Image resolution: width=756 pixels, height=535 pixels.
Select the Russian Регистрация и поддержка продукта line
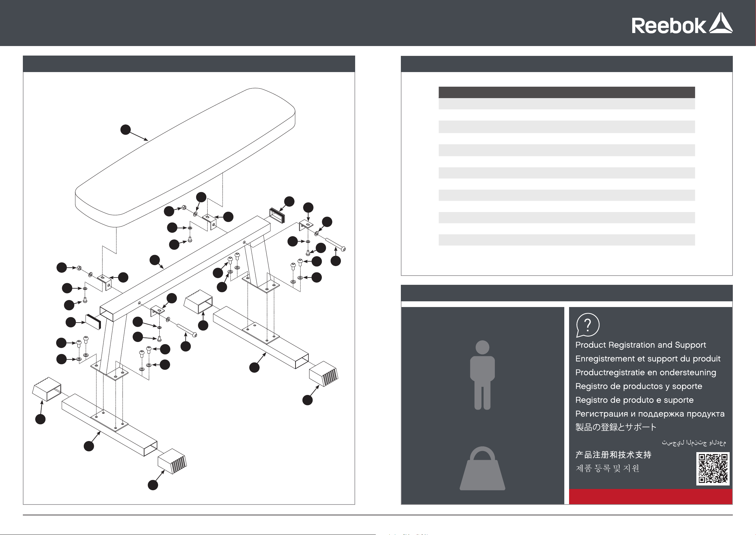coord(650,414)
